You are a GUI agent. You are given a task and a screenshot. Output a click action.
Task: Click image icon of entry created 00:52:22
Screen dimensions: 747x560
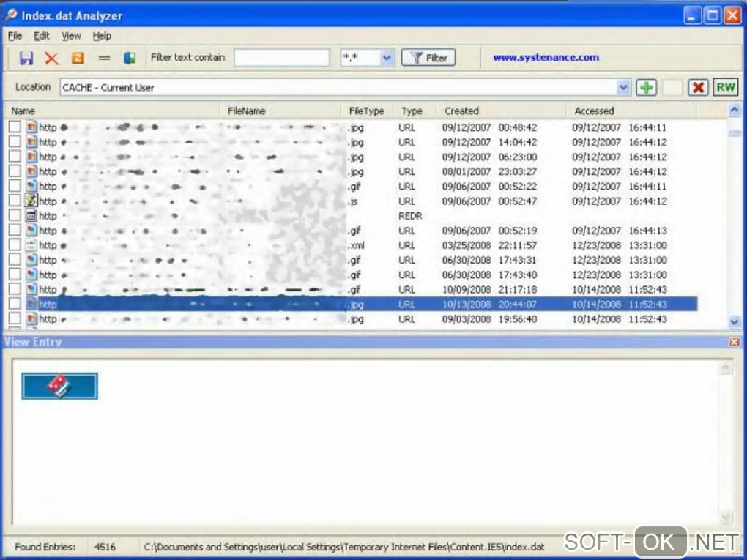tap(31, 186)
